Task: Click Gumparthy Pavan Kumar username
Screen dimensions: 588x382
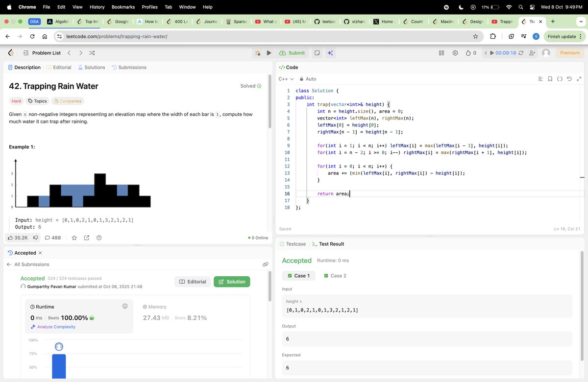Action: click(x=51, y=286)
